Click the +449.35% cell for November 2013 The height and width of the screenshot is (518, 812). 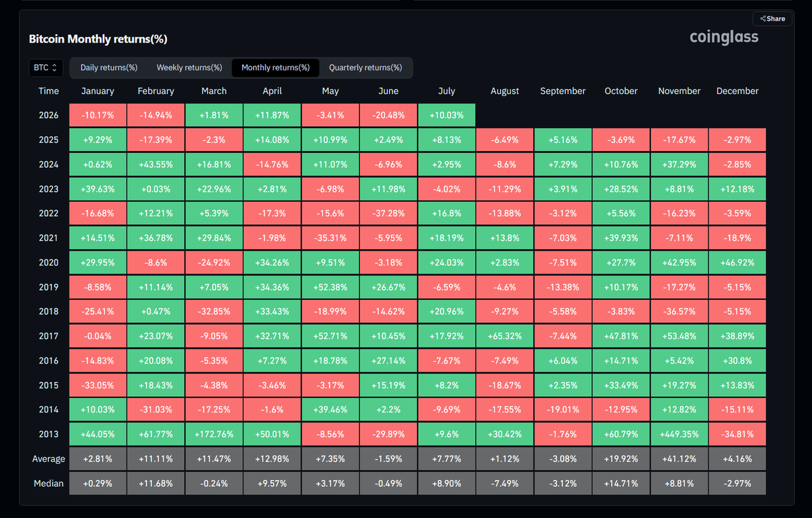tap(679, 434)
